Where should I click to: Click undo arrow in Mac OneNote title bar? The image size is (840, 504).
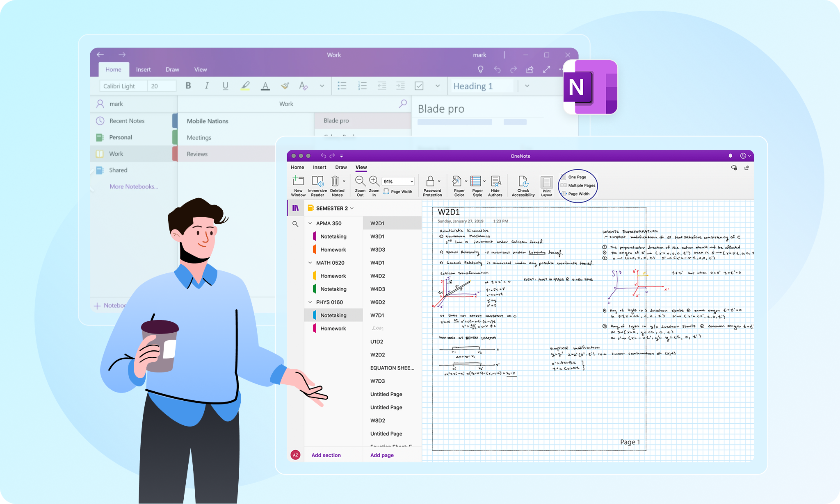coord(324,156)
